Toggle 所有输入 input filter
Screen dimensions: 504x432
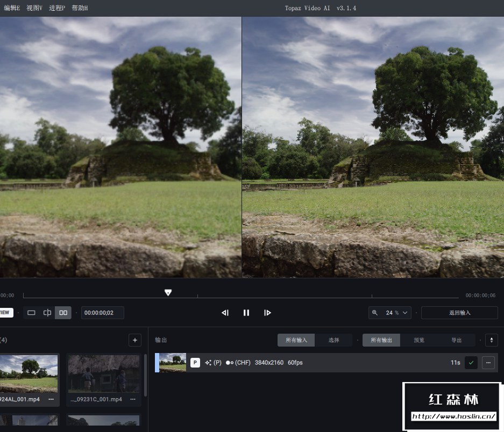(296, 340)
